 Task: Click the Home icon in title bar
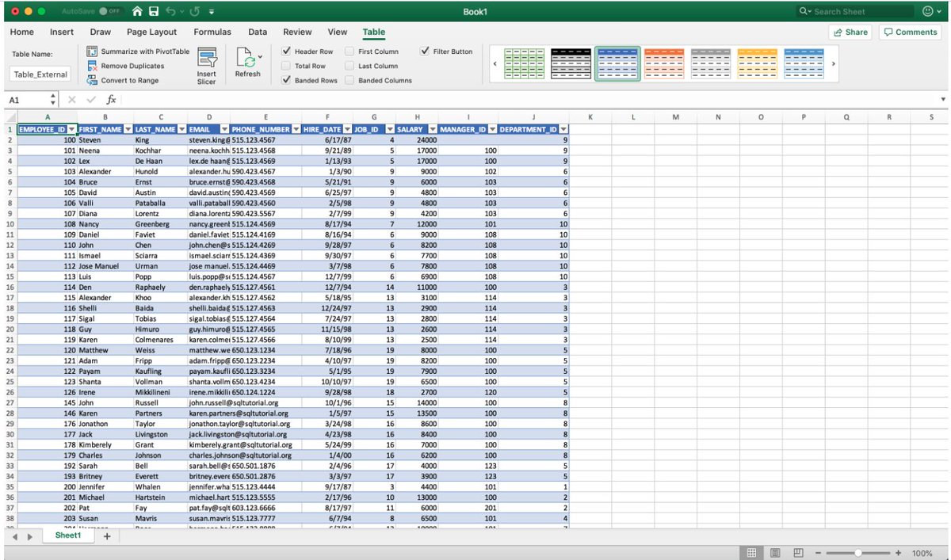click(138, 12)
